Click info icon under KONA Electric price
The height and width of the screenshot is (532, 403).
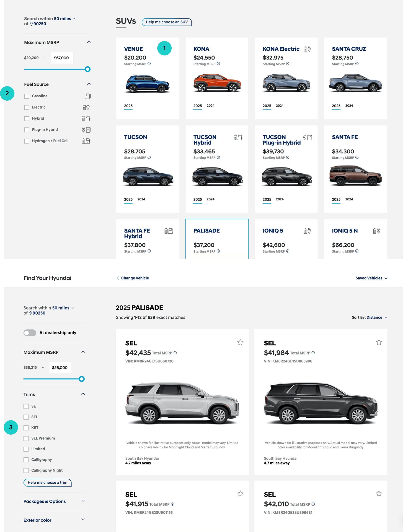[288, 64]
